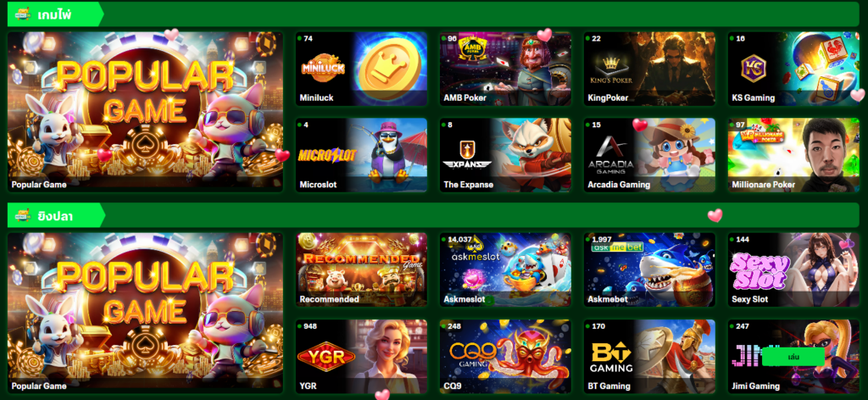The height and width of the screenshot is (400, 868).
Task: Open the KingPoker provider tile
Action: pyautogui.click(x=648, y=69)
